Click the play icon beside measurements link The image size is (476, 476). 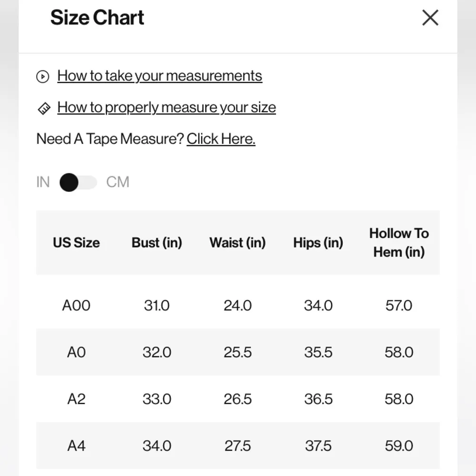[x=43, y=76]
